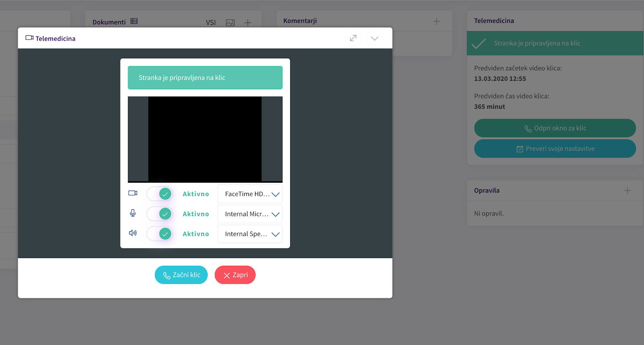Click the red Zapri button

tap(235, 275)
